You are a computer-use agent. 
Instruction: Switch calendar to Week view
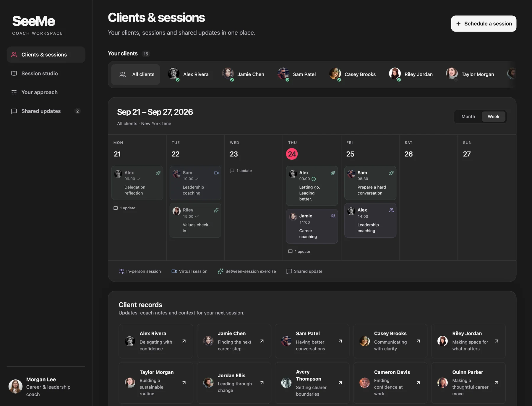(494, 117)
